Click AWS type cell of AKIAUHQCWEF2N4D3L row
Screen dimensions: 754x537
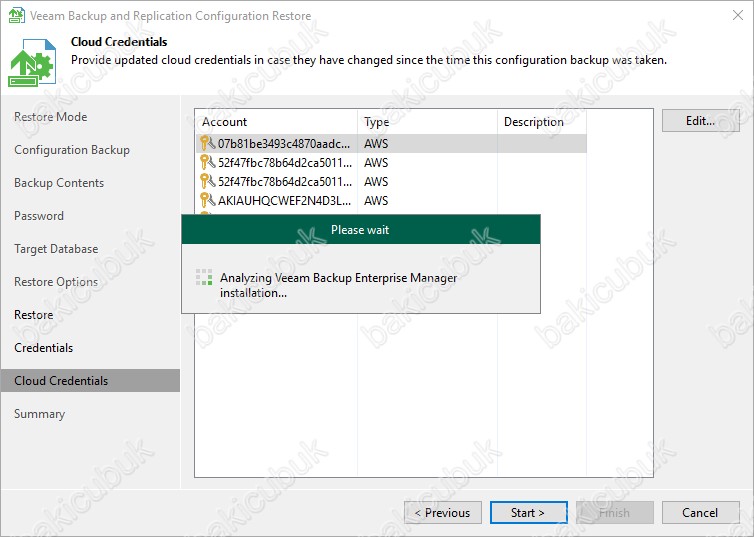point(376,200)
